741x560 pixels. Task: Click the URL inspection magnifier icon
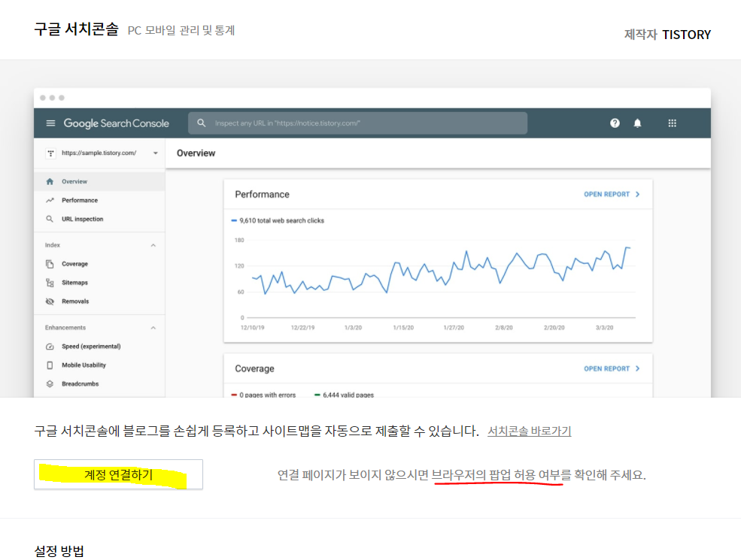50,219
